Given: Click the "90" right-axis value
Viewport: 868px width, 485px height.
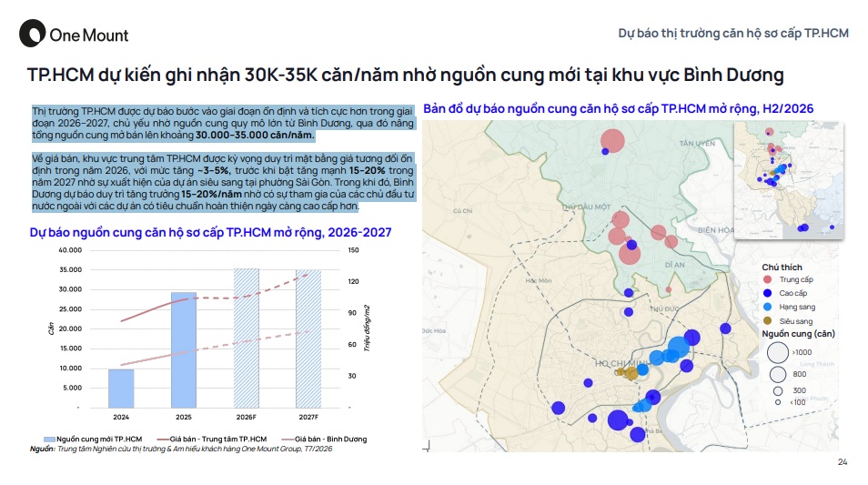Looking at the screenshot, I should (x=352, y=313).
